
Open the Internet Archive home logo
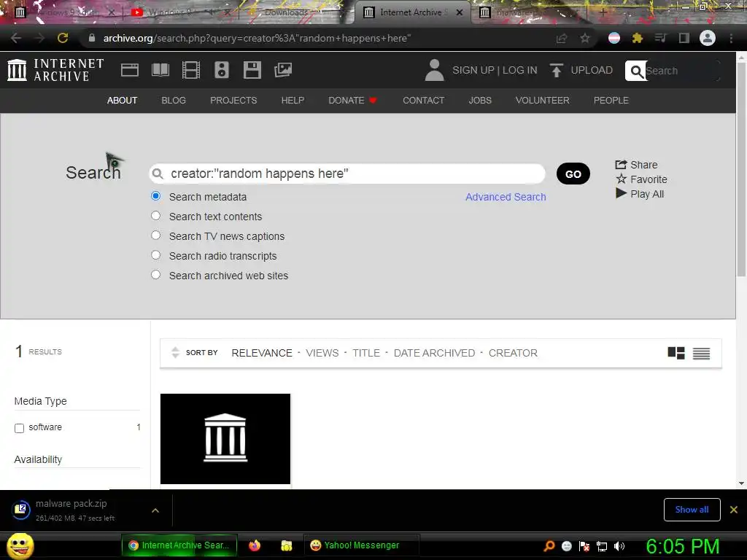[55, 70]
